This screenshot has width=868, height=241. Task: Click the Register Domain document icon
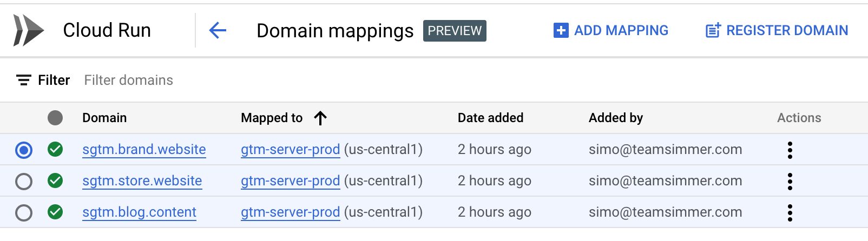[x=713, y=30]
